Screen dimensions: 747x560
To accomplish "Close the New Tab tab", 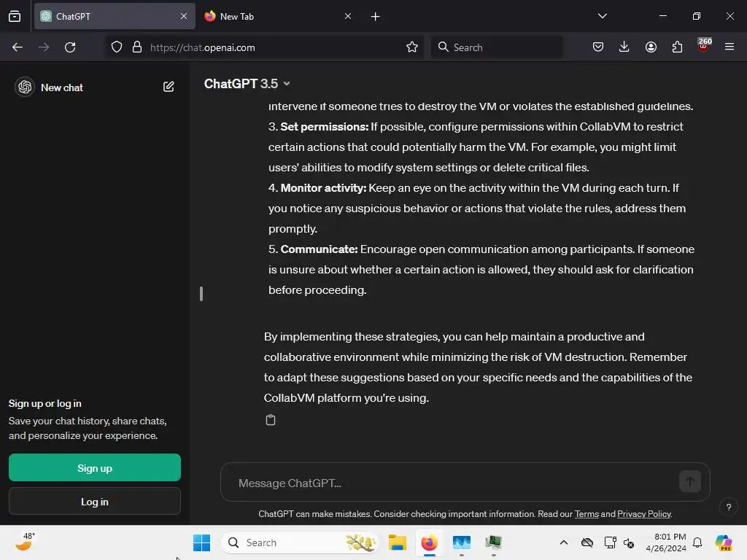I will [348, 16].
